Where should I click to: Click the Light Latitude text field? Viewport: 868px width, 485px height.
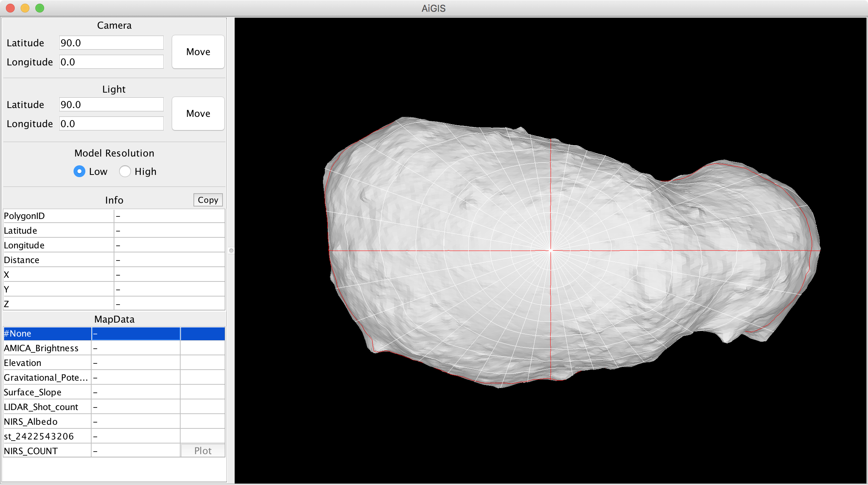[111, 105]
